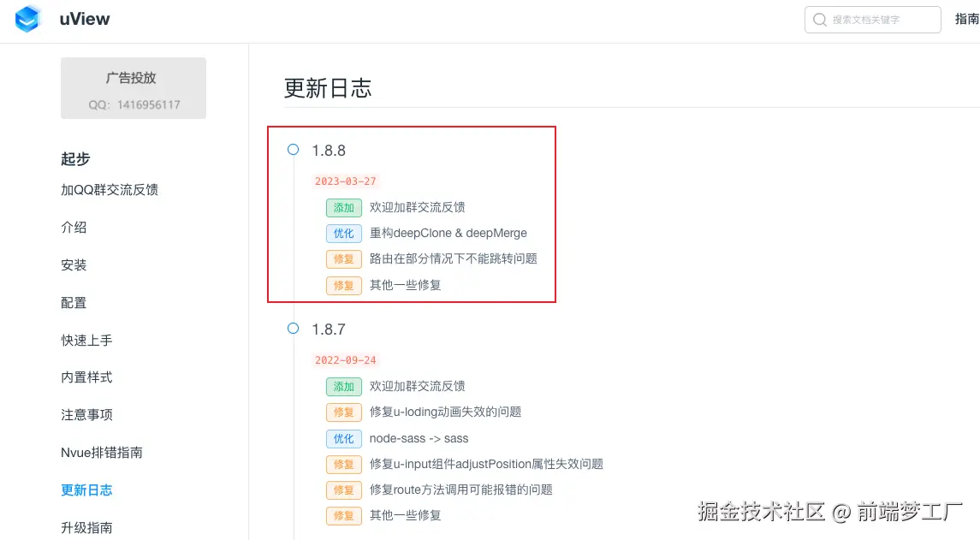Click the green 添加 tag under 1.8.8

(x=343, y=208)
